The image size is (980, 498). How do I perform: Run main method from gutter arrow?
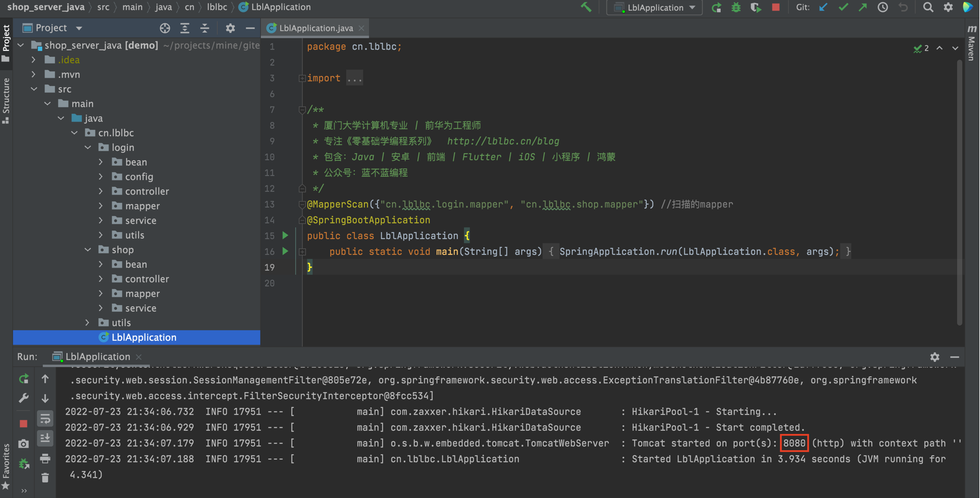[286, 251]
